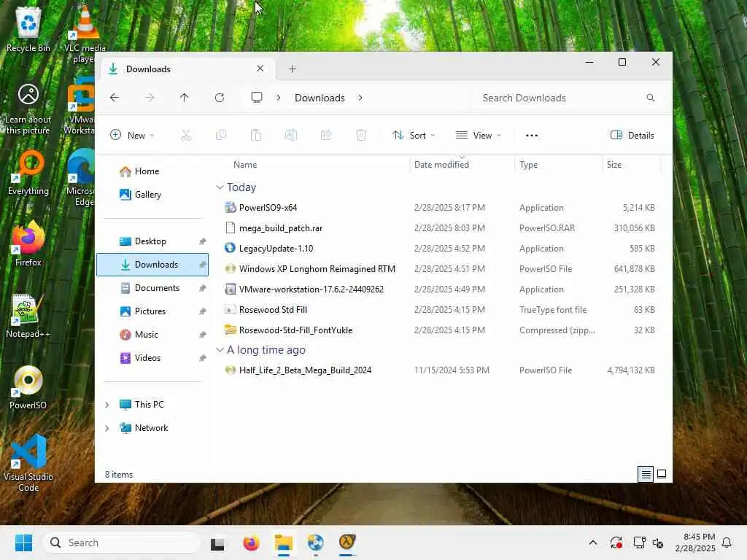747x560 pixels.
Task: Click the Rename icon in toolbar
Action: click(x=291, y=135)
